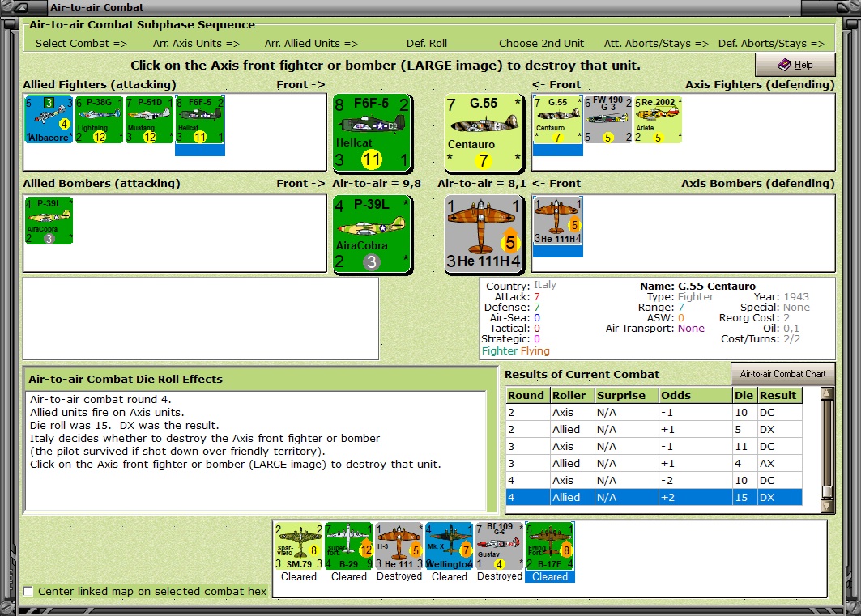Screen dimensions: 861x616
Task: Click the Result column header
Action: (x=780, y=396)
